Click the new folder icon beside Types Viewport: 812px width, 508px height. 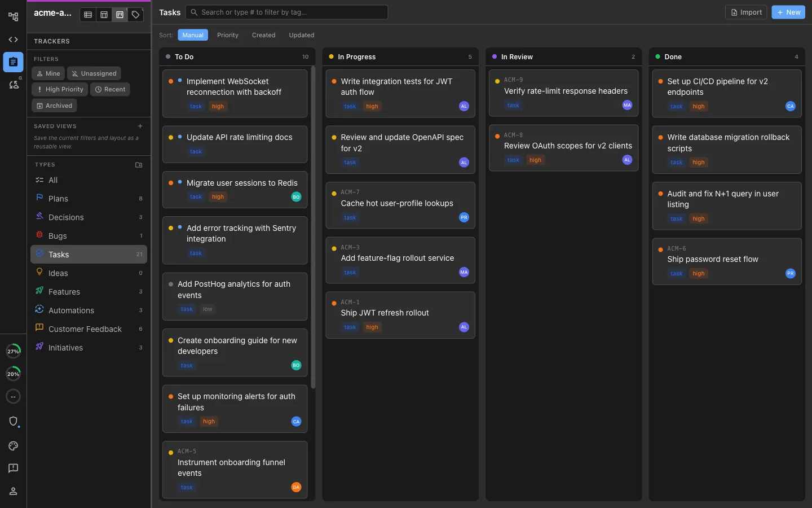click(139, 165)
